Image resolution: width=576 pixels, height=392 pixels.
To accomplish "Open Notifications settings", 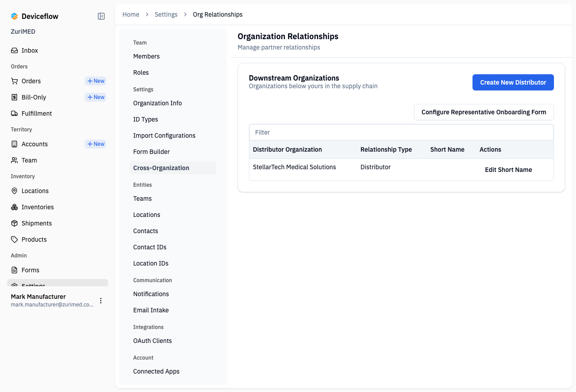I will pyautogui.click(x=173, y=294).
